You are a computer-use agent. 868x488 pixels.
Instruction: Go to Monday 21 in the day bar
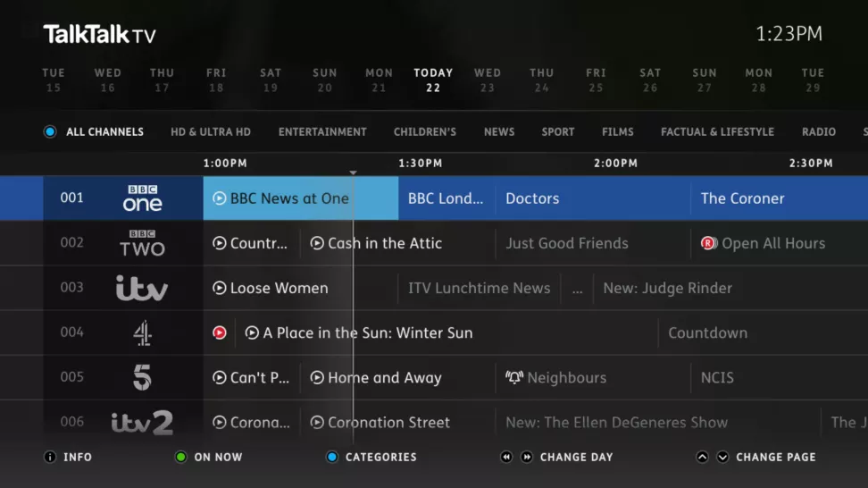pos(380,80)
